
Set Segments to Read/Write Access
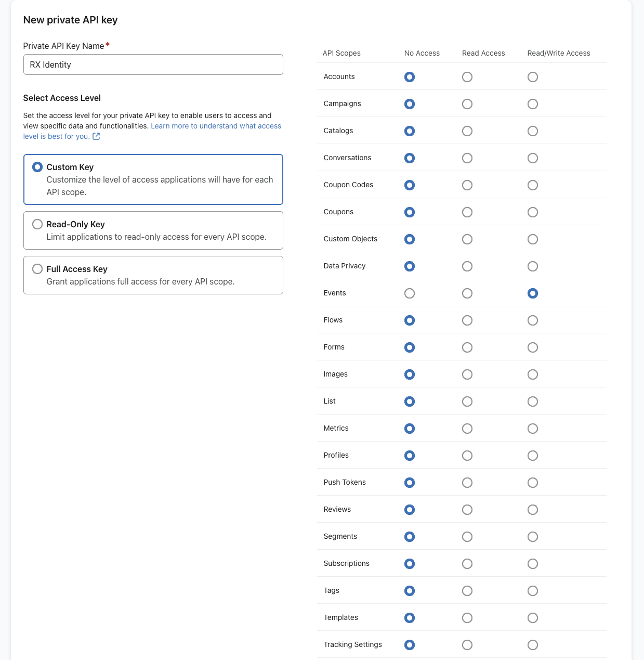532,537
